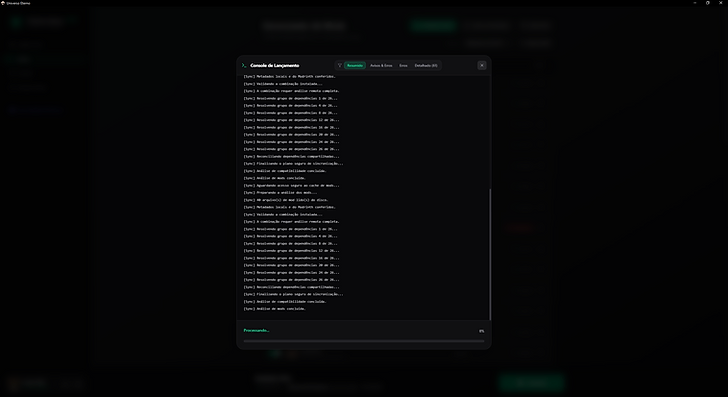
Task: Switch to the Avisos & Erros tab
Action: pos(381,65)
